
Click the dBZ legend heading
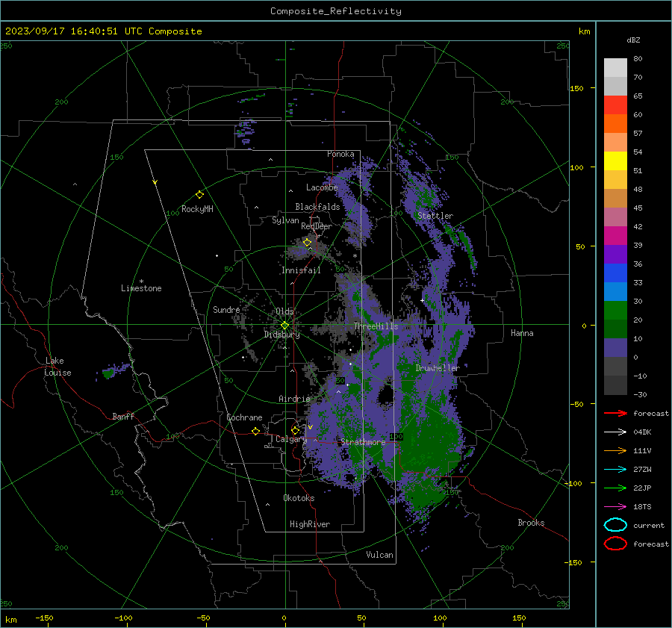point(633,40)
